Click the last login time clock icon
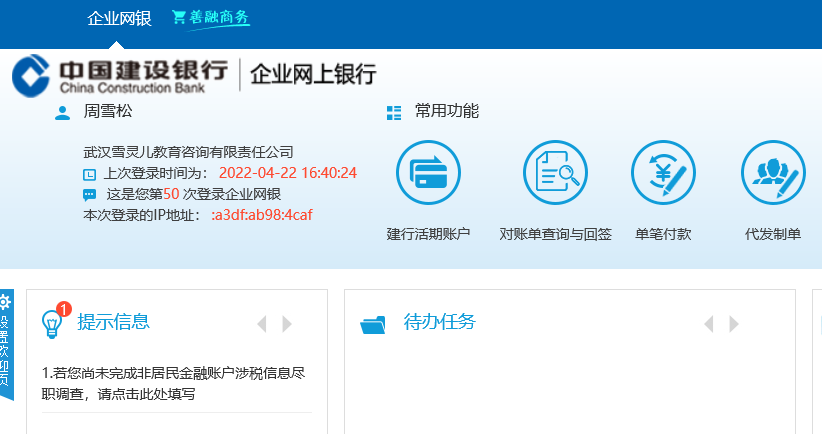Viewport: 822px width, 434px height. pos(90,174)
